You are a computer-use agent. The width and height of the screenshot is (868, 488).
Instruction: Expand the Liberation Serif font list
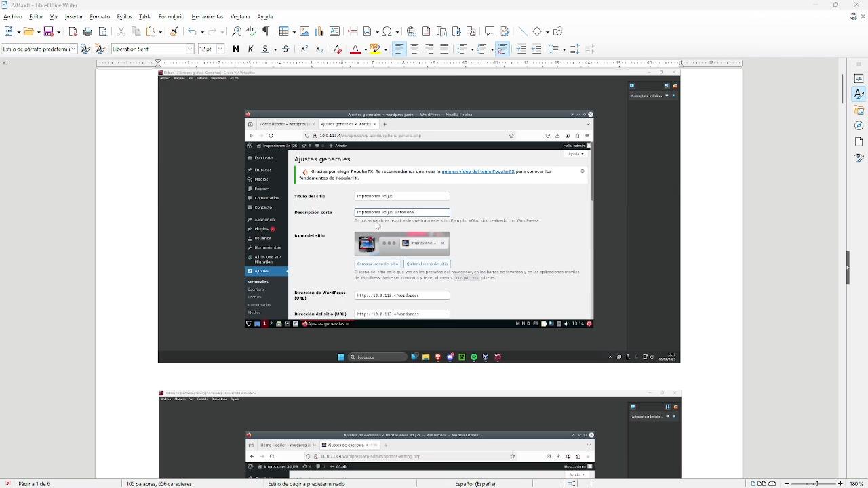point(190,49)
